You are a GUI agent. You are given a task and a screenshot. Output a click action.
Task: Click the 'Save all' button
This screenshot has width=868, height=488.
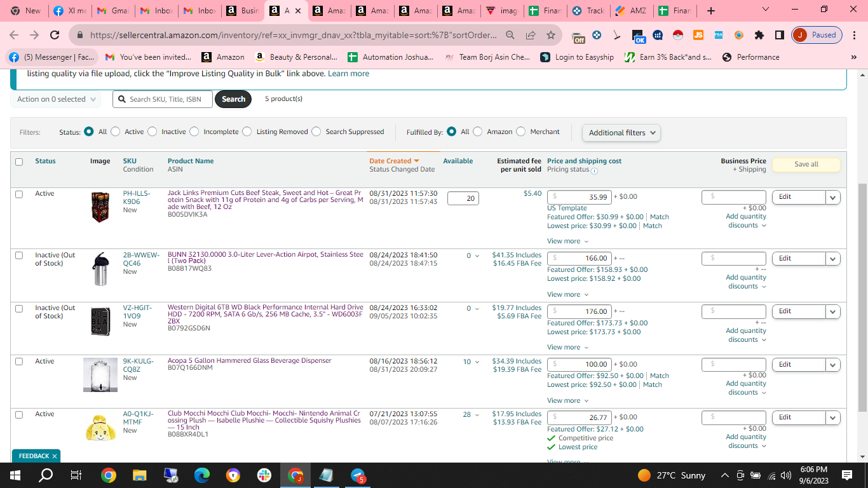[806, 164]
